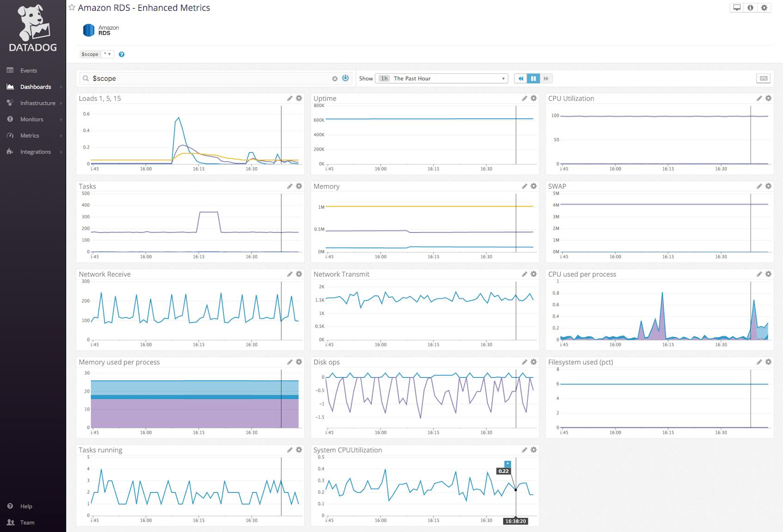Screen dimensions: 783x532
Task: Go to the Team page
Action: 27,522
